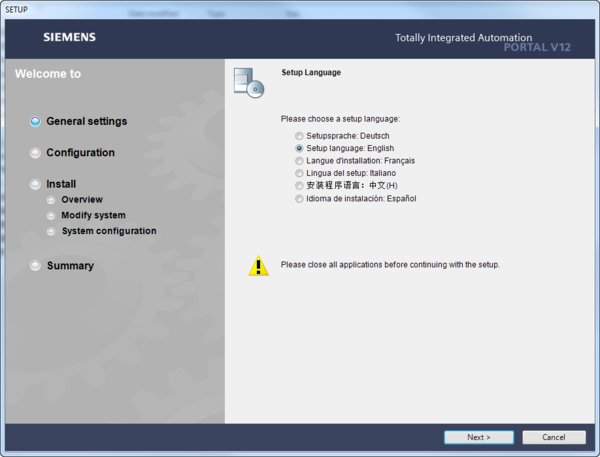Open the Install step label
Viewport: 600px width, 457px height.
61,184
